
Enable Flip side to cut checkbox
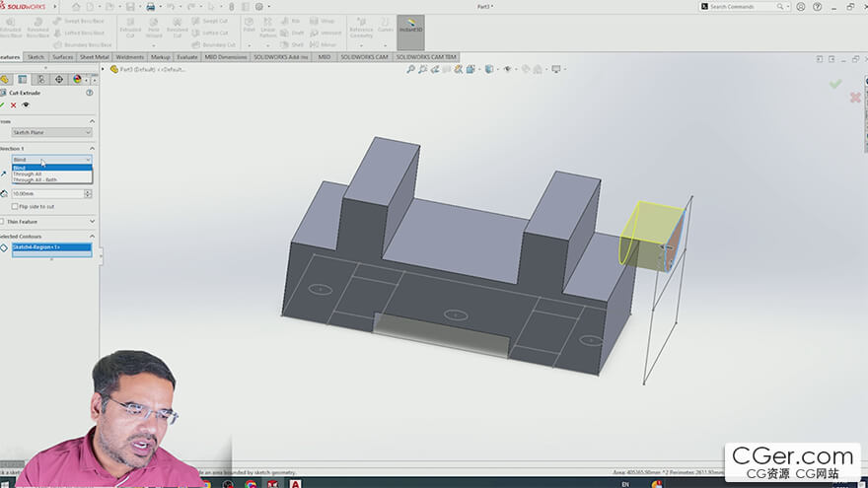pyautogui.click(x=14, y=207)
